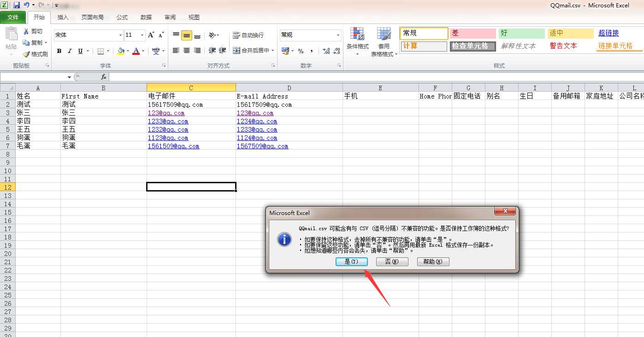This screenshot has width=644, height=337.
Task: Expand fill color dropdown arrow
Action: (x=128, y=51)
